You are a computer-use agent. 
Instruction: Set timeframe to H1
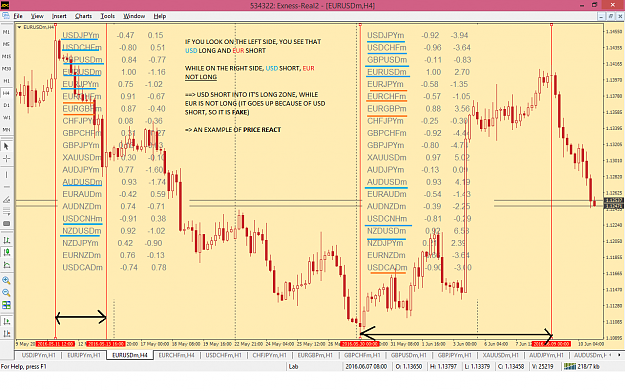point(6,81)
